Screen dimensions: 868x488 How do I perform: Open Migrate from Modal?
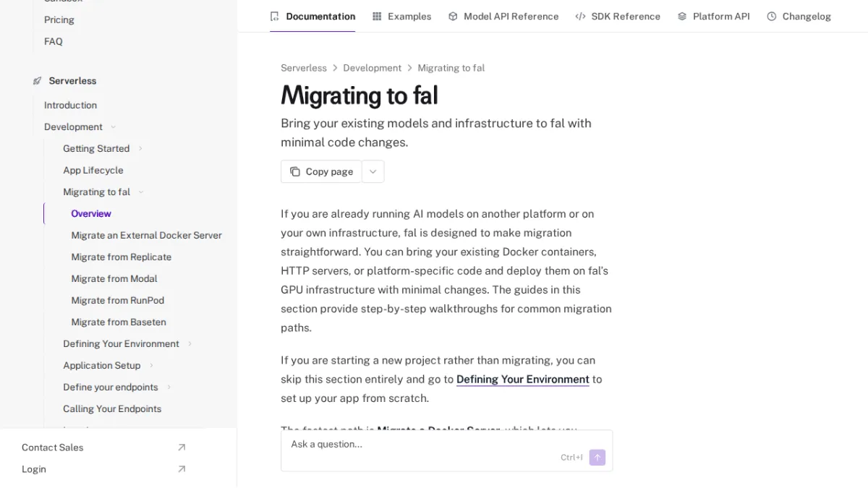click(x=114, y=279)
